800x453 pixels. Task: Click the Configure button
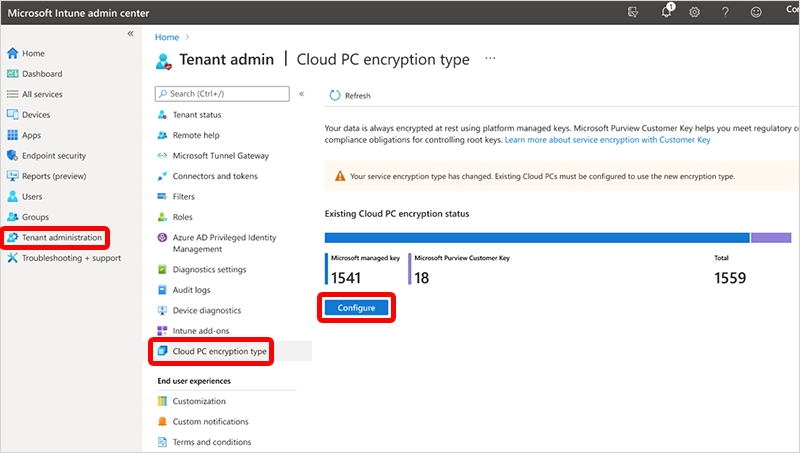coord(356,308)
